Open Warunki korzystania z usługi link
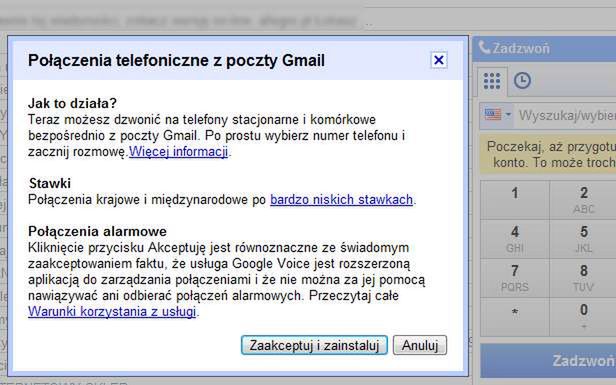Image resolution: width=616 pixels, height=385 pixels. (112, 312)
